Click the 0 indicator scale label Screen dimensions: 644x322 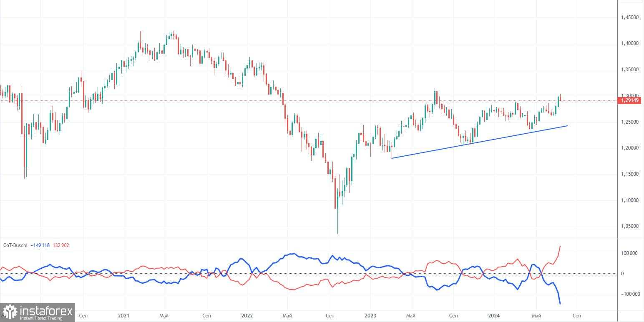(x=622, y=274)
